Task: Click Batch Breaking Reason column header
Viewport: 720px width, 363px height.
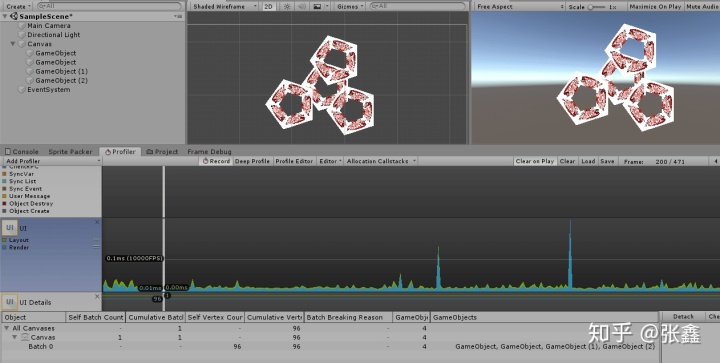Action: (348, 317)
